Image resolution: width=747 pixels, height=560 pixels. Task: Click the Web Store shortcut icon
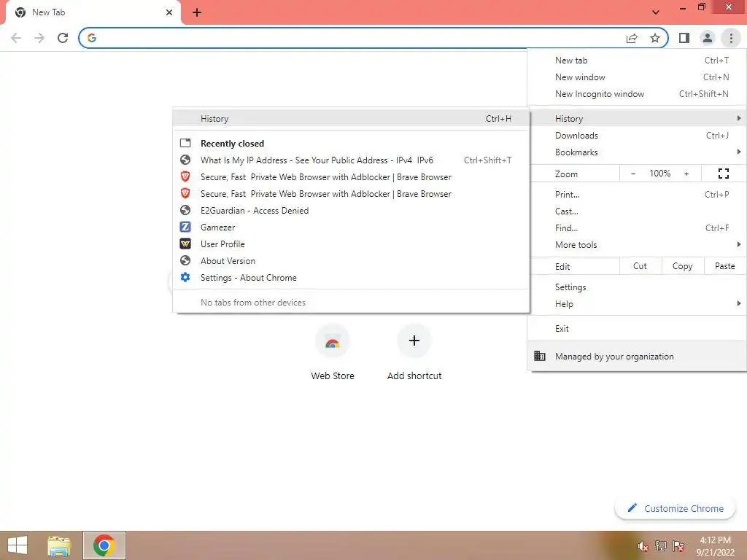click(x=333, y=341)
